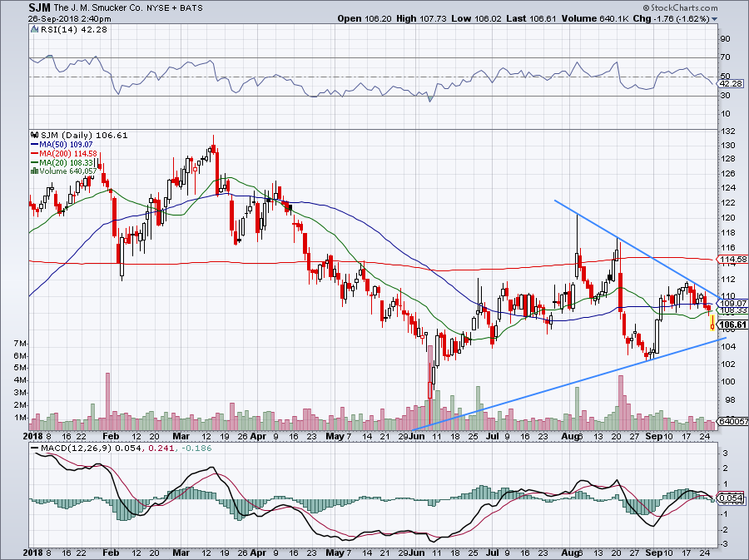Click the company name The J. M. Smucker Co.
Screen dimensions: 749x560
(97, 8)
